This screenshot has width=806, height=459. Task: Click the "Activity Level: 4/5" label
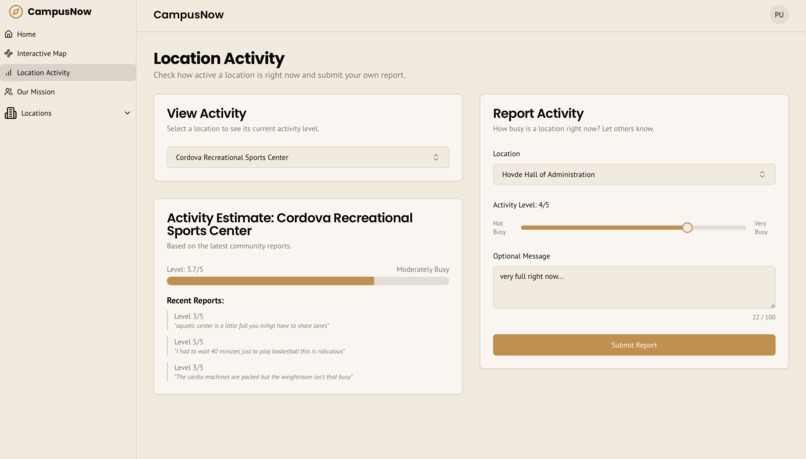(x=521, y=205)
